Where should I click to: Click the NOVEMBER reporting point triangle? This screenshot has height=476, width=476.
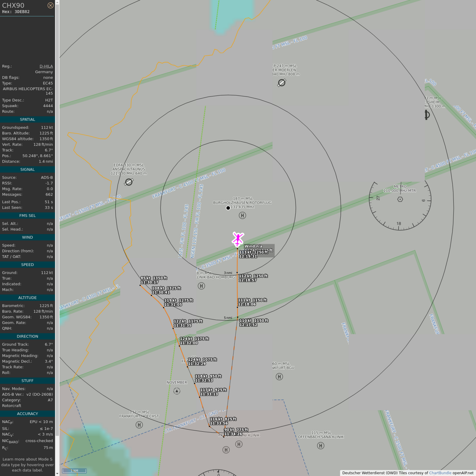(x=177, y=391)
